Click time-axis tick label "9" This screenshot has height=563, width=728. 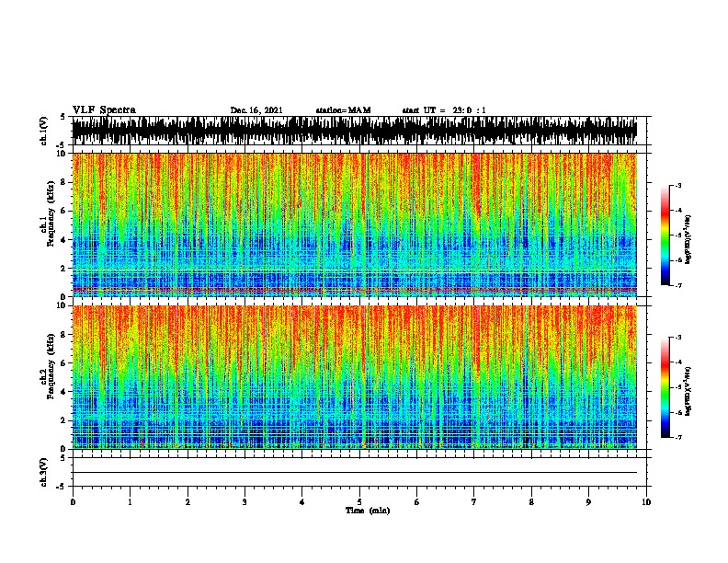[x=588, y=502]
